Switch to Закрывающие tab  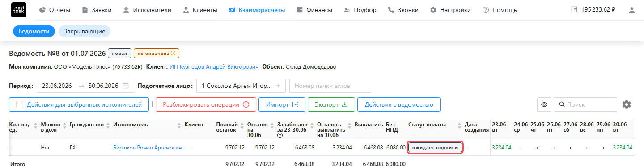click(85, 31)
